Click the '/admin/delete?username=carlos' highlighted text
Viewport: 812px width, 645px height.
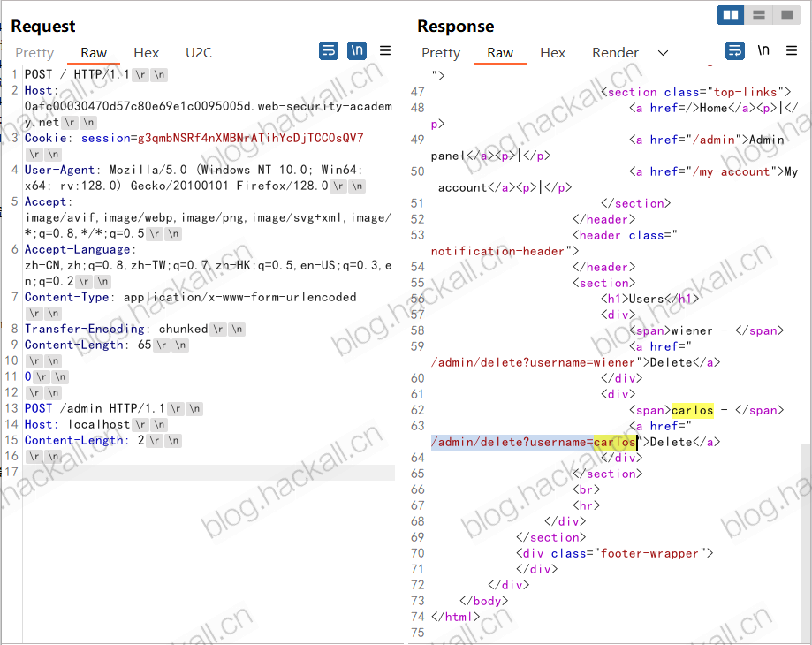coord(534,442)
